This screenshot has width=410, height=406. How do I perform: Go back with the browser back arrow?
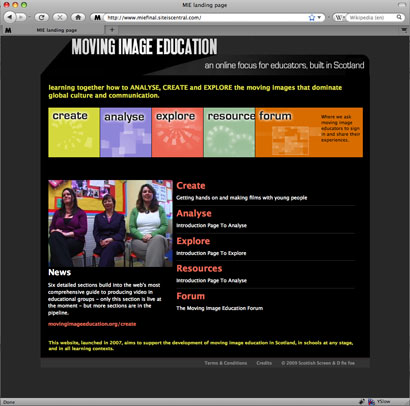[9, 17]
